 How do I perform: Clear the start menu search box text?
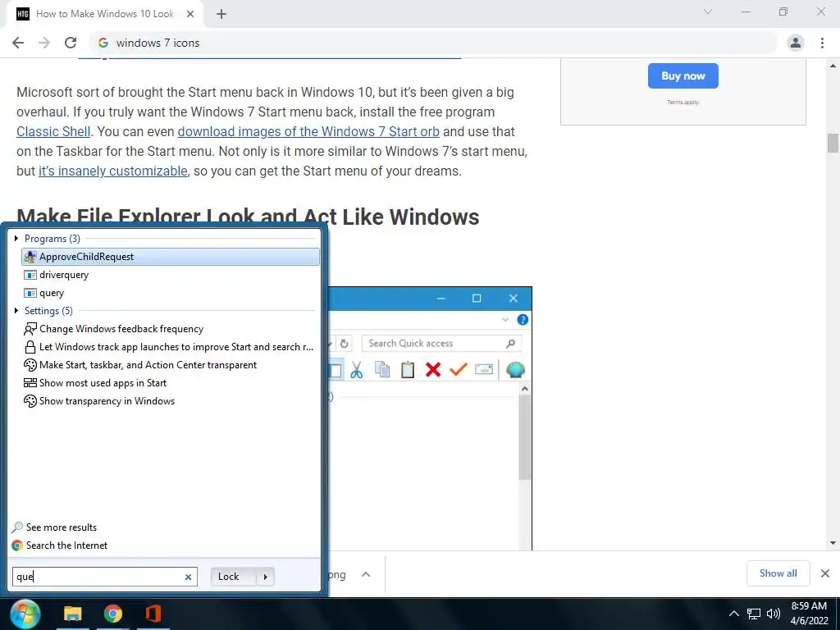click(188, 577)
